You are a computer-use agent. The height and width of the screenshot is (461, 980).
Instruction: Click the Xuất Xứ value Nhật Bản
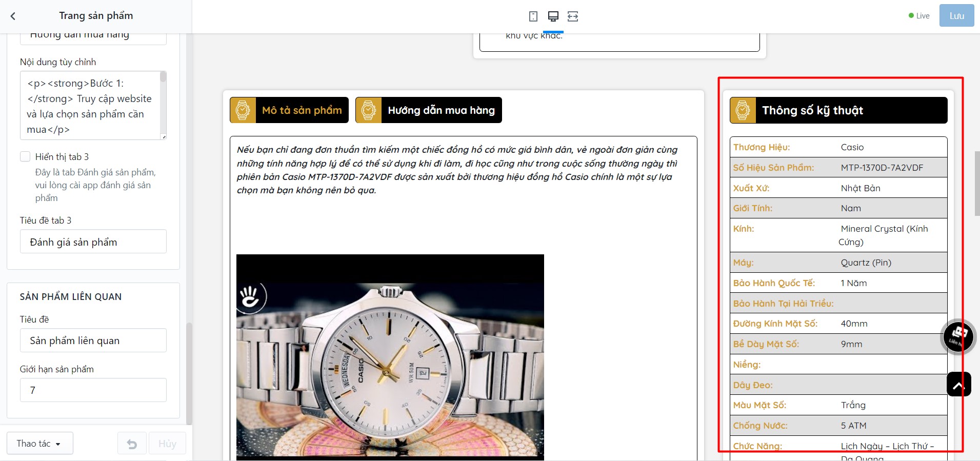pos(860,188)
